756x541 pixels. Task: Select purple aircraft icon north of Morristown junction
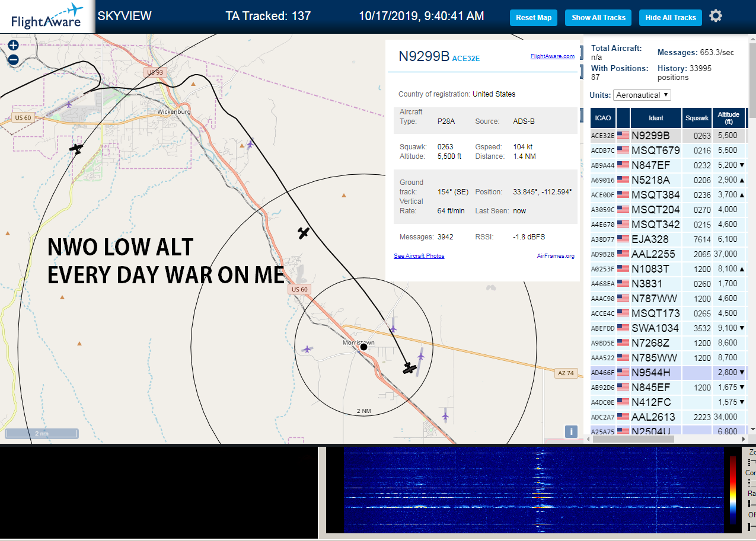point(393,328)
